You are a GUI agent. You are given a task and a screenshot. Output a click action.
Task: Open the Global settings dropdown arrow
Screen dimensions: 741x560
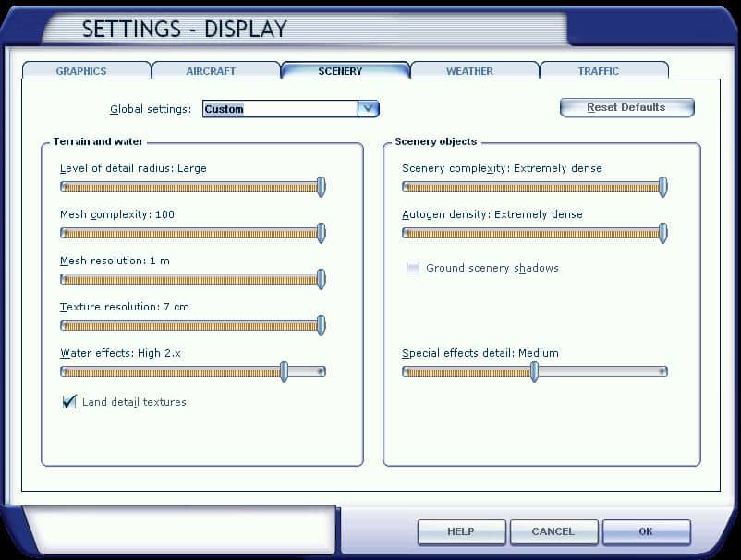pyautogui.click(x=369, y=109)
